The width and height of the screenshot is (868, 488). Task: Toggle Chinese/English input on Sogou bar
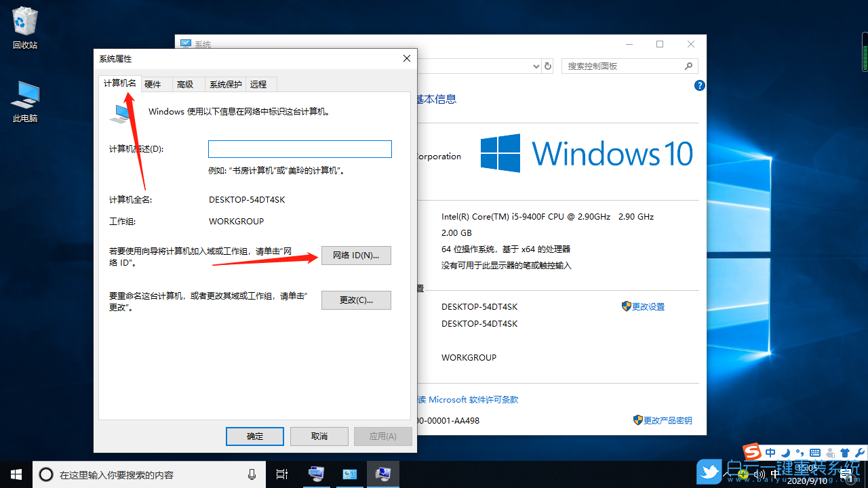pyautogui.click(x=770, y=452)
